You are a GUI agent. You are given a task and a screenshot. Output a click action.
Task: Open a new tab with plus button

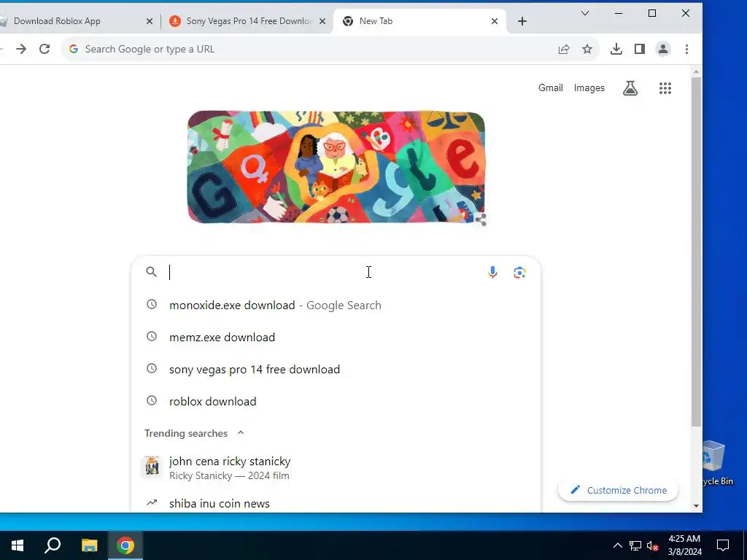tap(522, 21)
